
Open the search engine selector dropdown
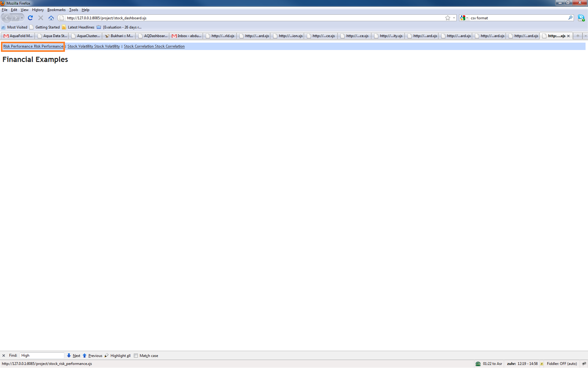[x=464, y=18]
